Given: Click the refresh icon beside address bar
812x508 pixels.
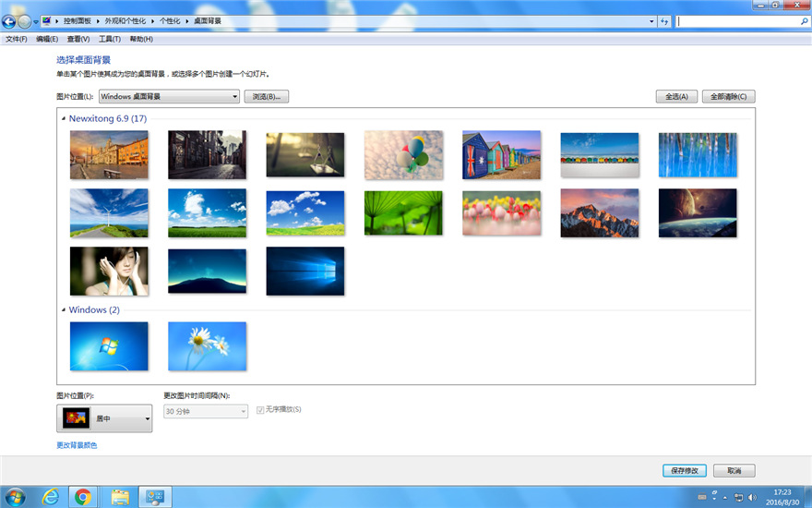Looking at the screenshot, I should tap(665, 21).
